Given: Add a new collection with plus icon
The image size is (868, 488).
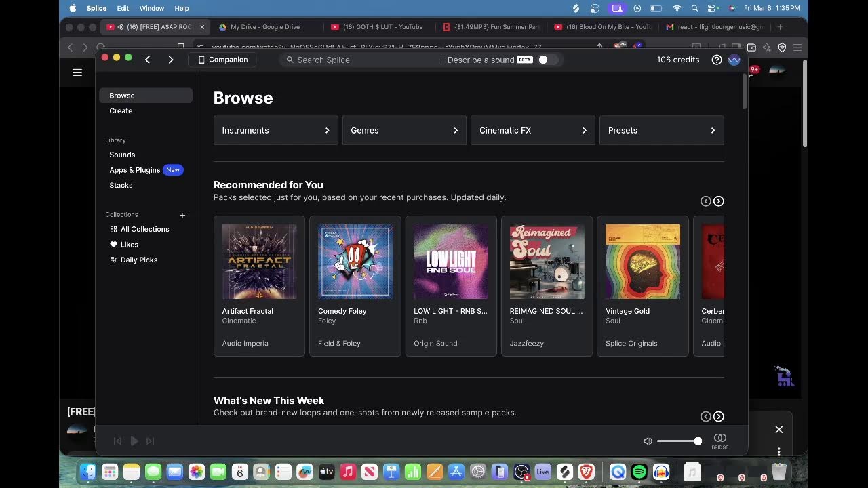Looking at the screenshot, I should point(182,216).
